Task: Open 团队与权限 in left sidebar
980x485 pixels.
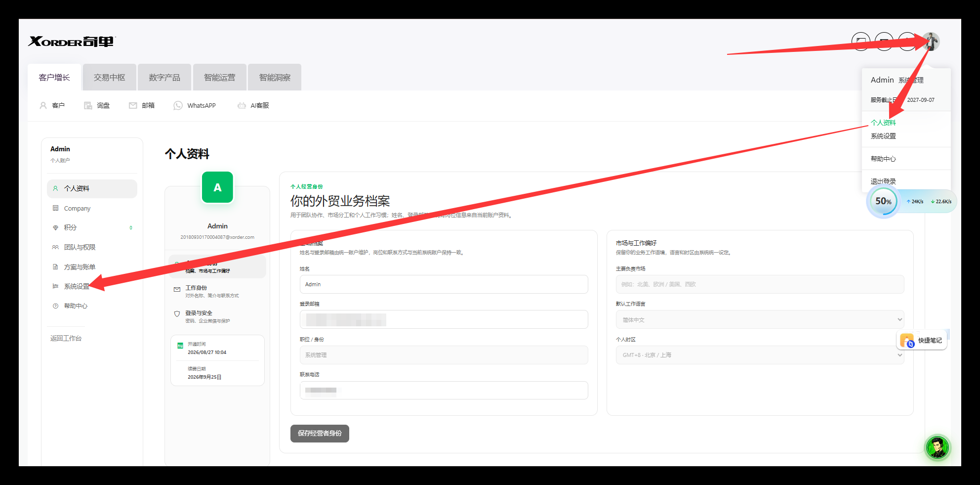Action: (92, 247)
